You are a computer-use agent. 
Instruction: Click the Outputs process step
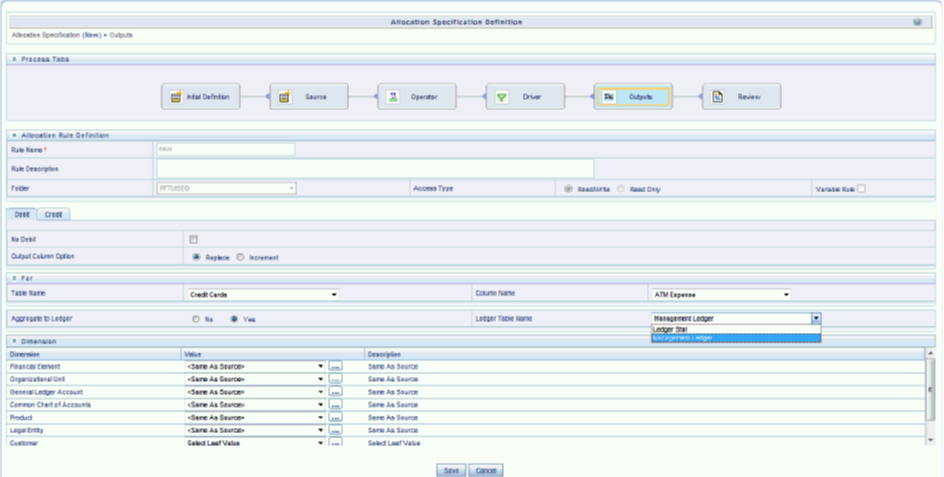point(633,96)
